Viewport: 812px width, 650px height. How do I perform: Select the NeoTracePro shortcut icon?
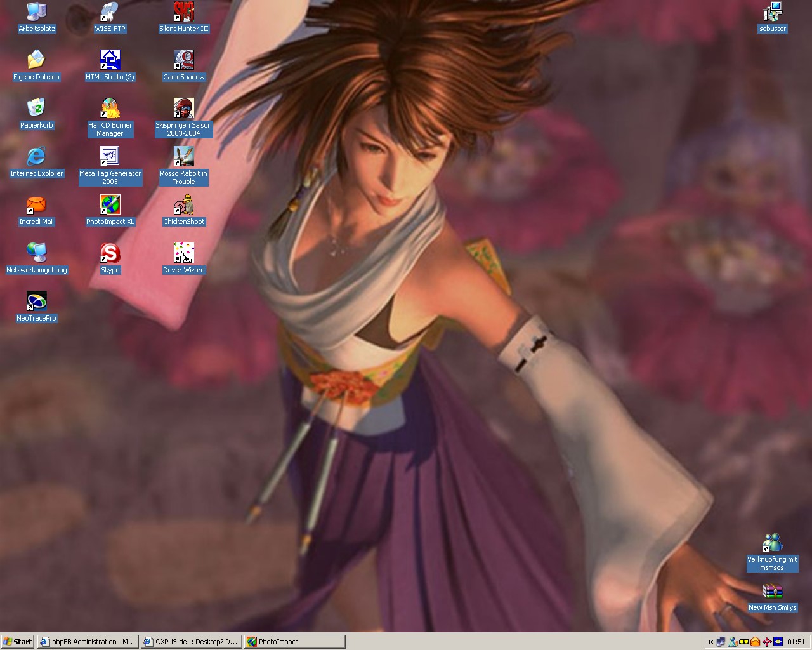click(37, 301)
